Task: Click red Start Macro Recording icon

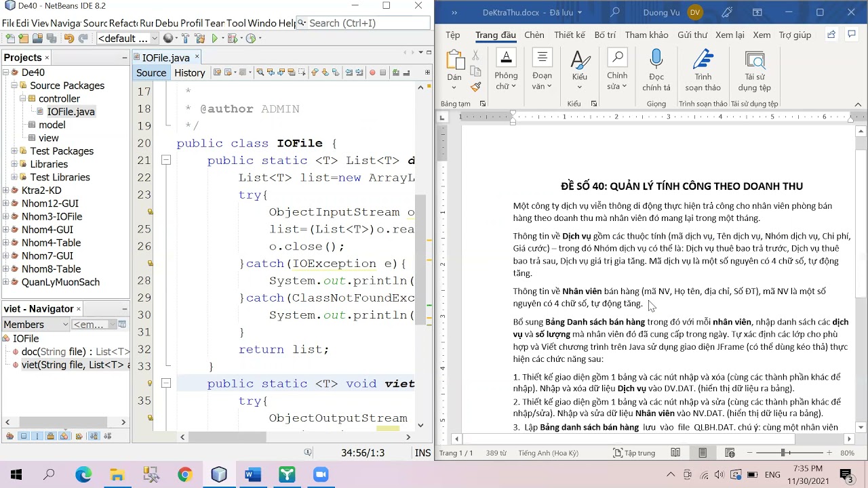Action: 372,73
